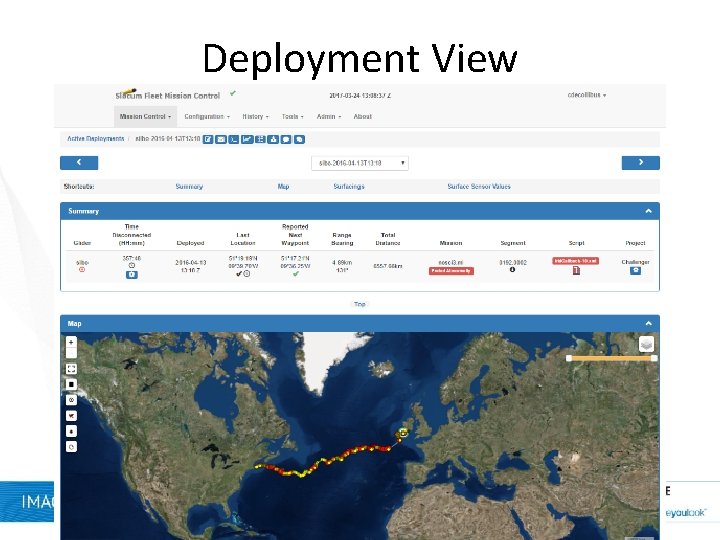
Task: Open the Admin menu
Action: click(x=329, y=117)
